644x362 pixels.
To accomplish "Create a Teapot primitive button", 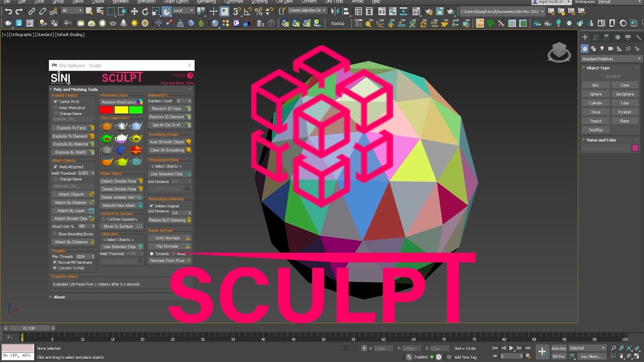I will [x=596, y=121].
